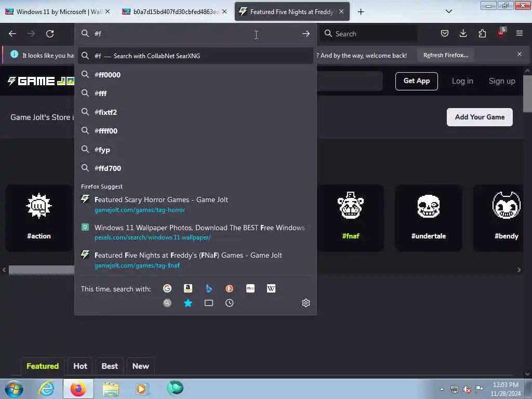Search this time with Bing icon
532x399 pixels.
(209, 288)
